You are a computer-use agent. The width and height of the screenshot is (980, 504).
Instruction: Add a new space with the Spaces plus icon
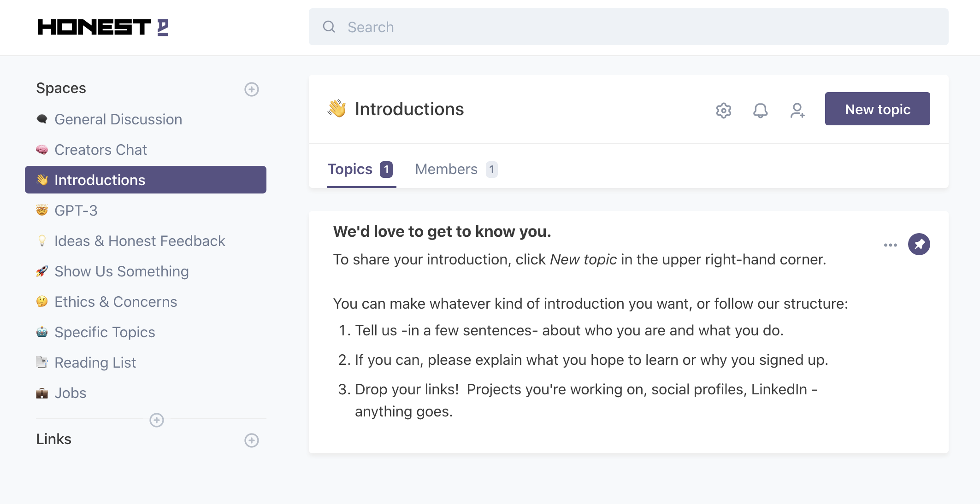pyautogui.click(x=251, y=89)
